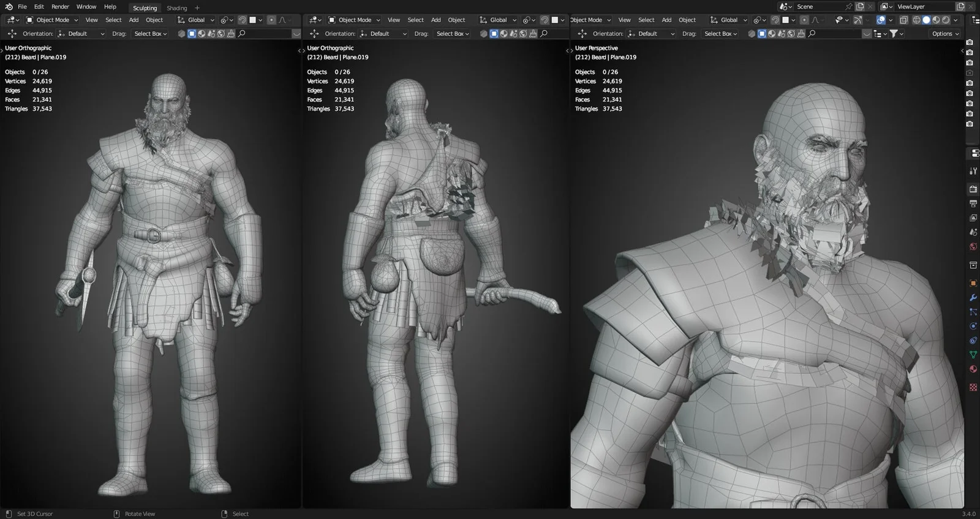
Task: Open Global transform orientation in middle viewport
Action: [x=498, y=20]
